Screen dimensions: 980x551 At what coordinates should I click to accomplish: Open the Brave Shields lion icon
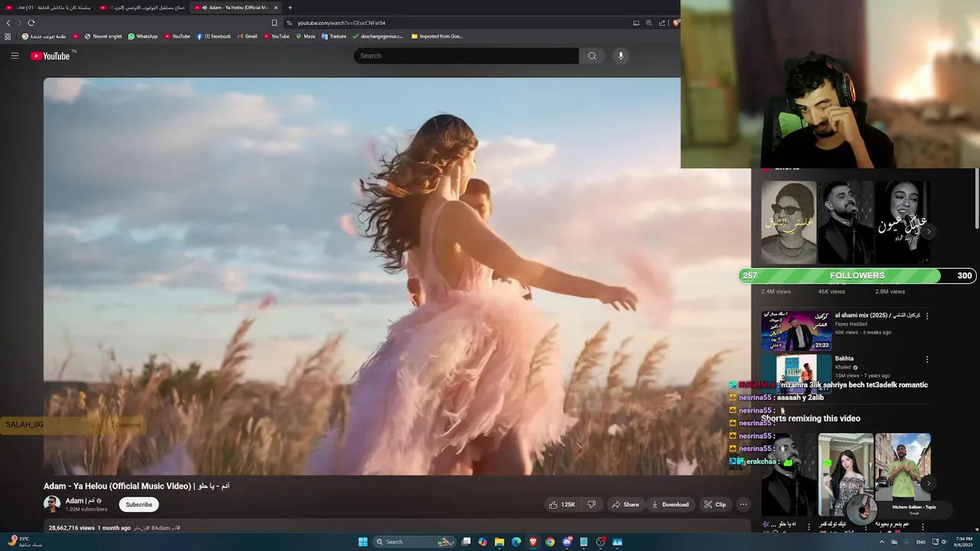coord(676,23)
